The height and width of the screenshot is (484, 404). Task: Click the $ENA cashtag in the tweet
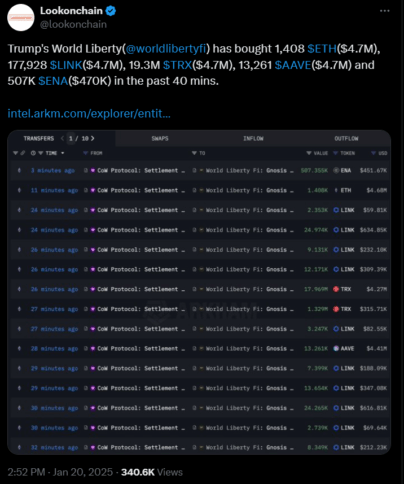tap(53, 81)
